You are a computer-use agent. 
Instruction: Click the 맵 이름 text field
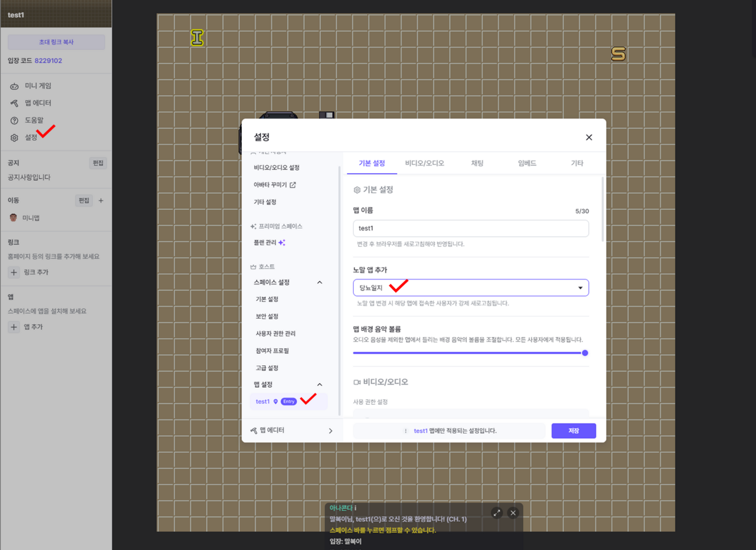[x=471, y=228]
